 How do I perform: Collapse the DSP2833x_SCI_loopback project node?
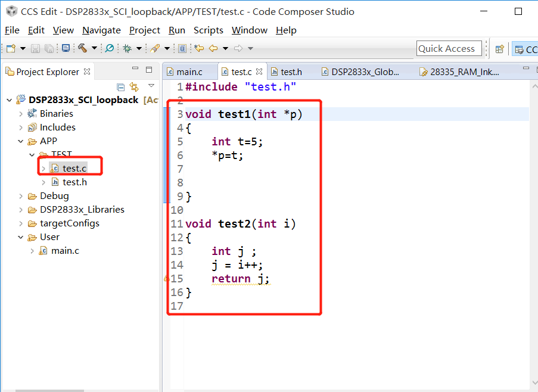tap(10, 100)
